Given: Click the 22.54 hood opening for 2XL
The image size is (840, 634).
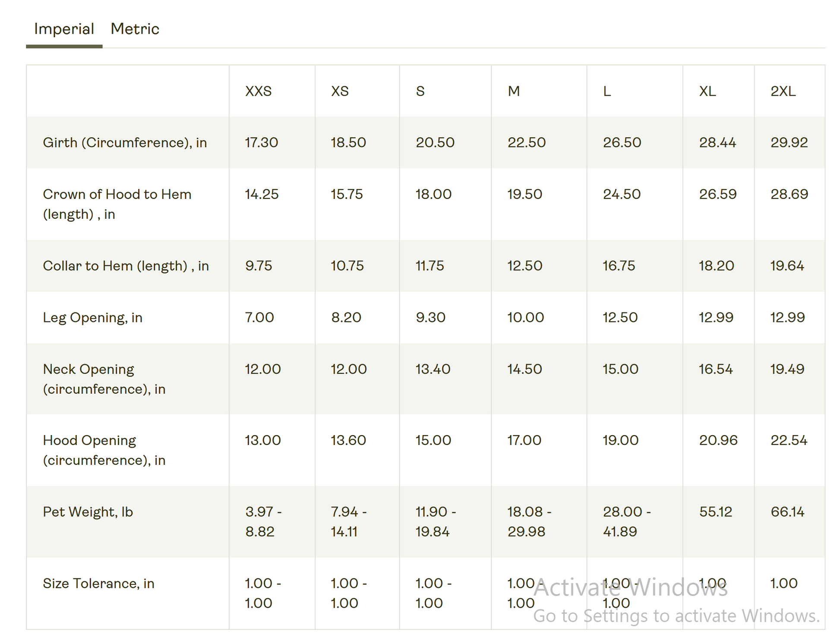Looking at the screenshot, I should coord(789,440).
